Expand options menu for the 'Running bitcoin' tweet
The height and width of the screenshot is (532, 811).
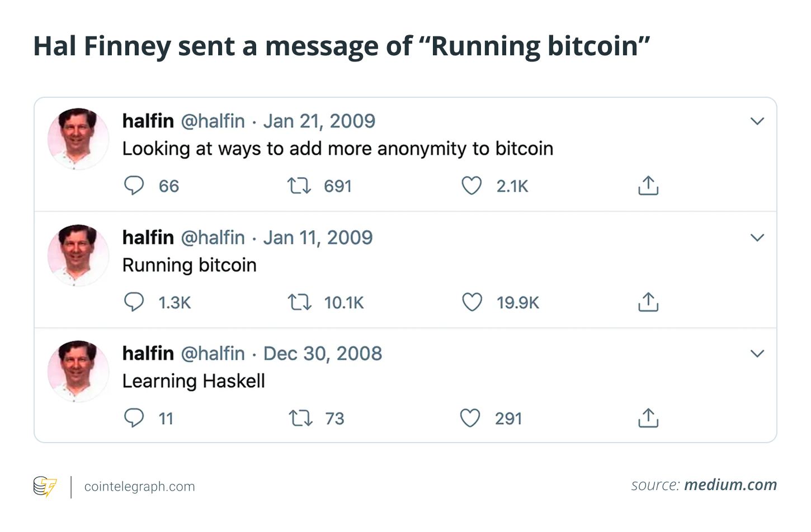tap(758, 237)
